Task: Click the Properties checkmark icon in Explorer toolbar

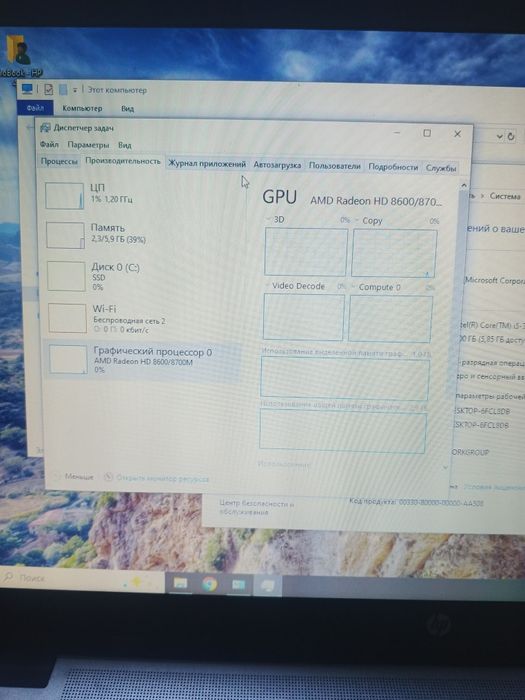Action: tap(48, 89)
